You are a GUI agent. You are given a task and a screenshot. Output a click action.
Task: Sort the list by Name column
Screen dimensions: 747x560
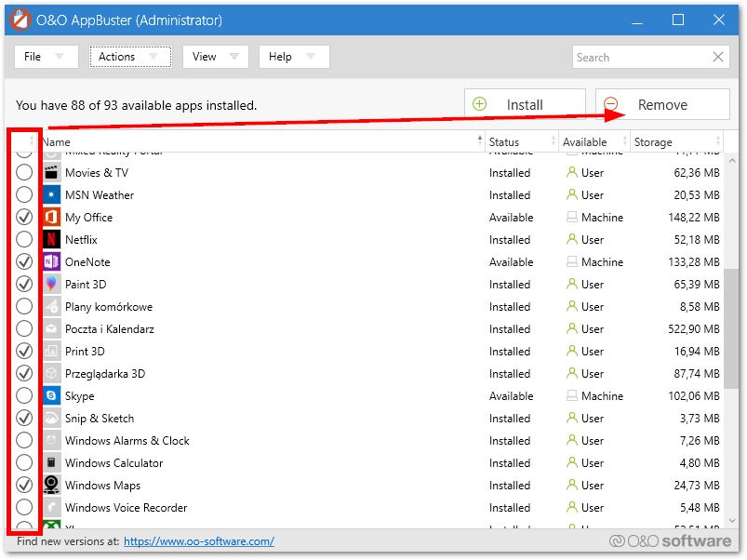263,142
